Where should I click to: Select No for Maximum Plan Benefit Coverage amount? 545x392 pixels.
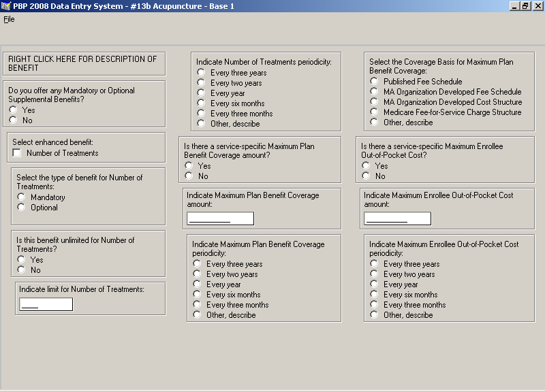(x=189, y=176)
